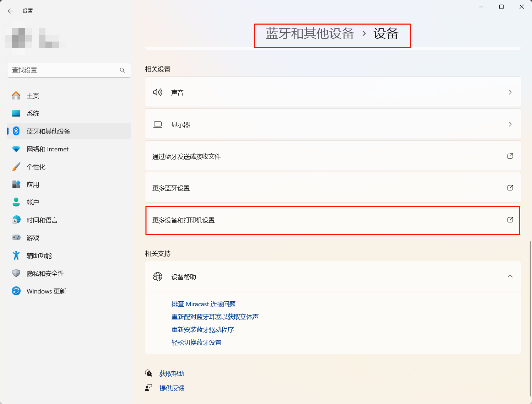Click the Accounts person icon
Image resolution: width=532 pixels, height=404 pixels.
pos(16,202)
